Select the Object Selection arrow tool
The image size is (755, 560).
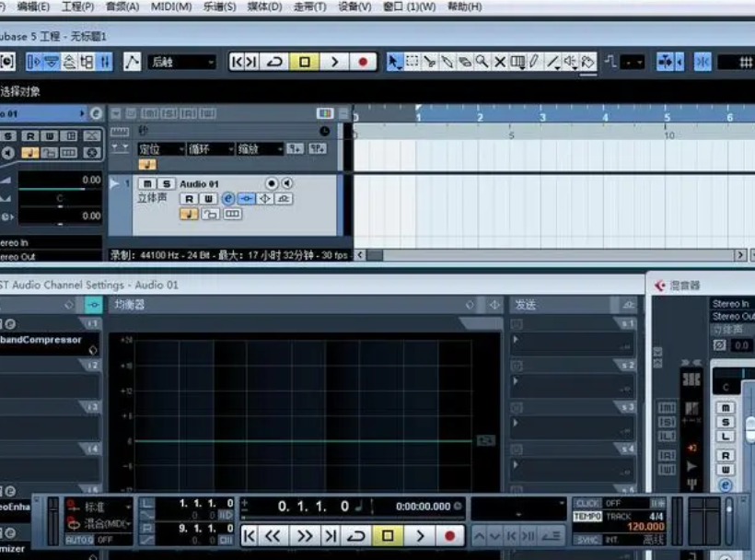[394, 62]
